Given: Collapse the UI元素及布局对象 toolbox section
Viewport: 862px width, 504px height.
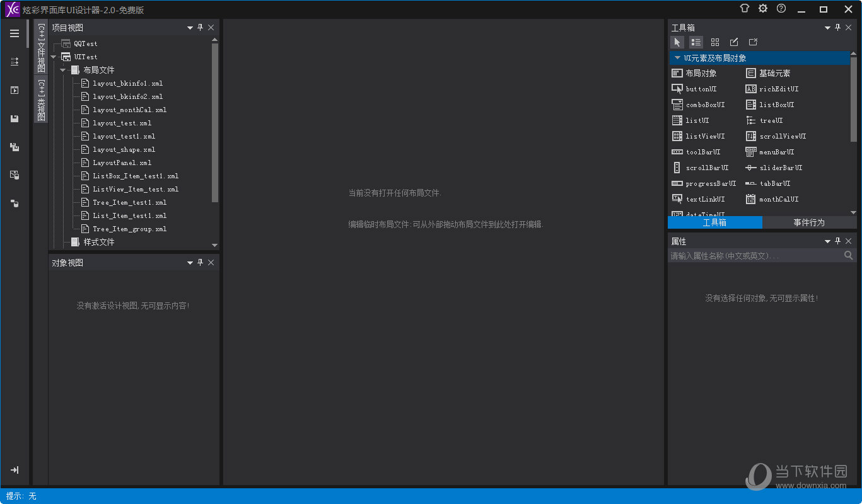Looking at the screenshot, I should click(x=677, y=58).
